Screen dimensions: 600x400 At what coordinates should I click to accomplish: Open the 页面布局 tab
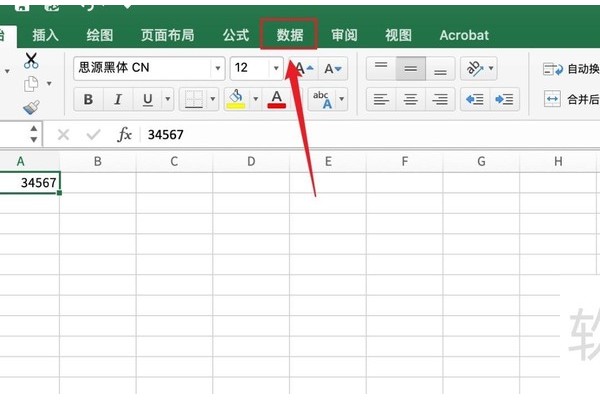(168, 35)
